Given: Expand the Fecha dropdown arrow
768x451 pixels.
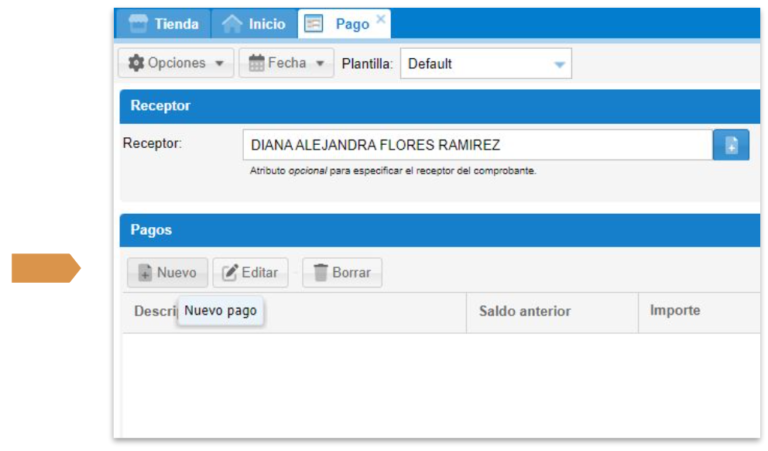Looking at the screenshot, I should coord(319,63).
